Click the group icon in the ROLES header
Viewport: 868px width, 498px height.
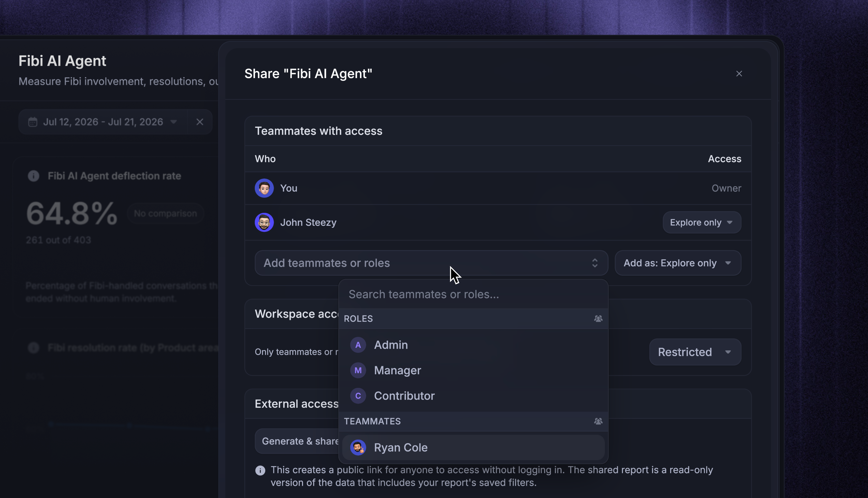pyautogui.click(x=598, y=318)
